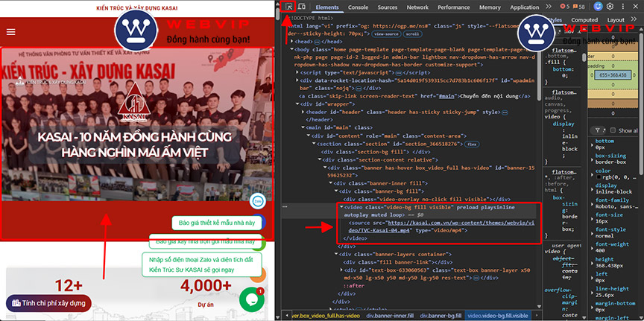The height and width of the screenshot is (321, 644).
Task: Expand the head element node
Action: click(291, 42)
